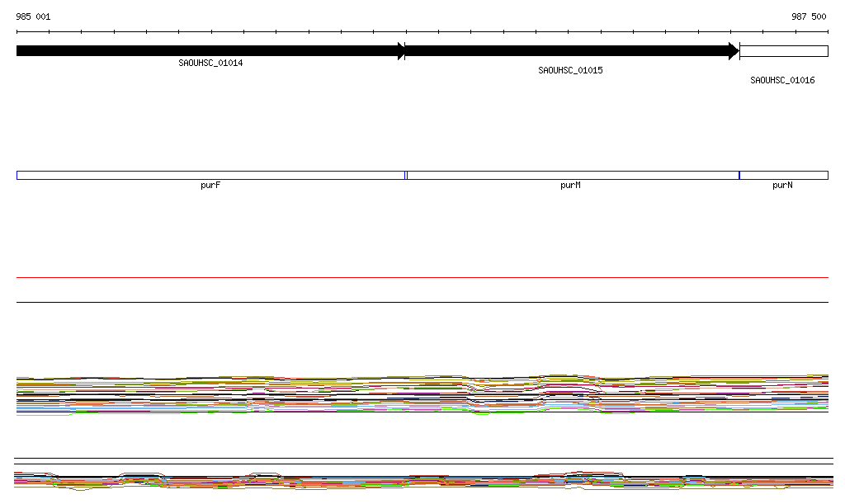Click the 987 500 end coordinate
The width and height of the screenshot is (845, 504).
click(x=809, y=16)
